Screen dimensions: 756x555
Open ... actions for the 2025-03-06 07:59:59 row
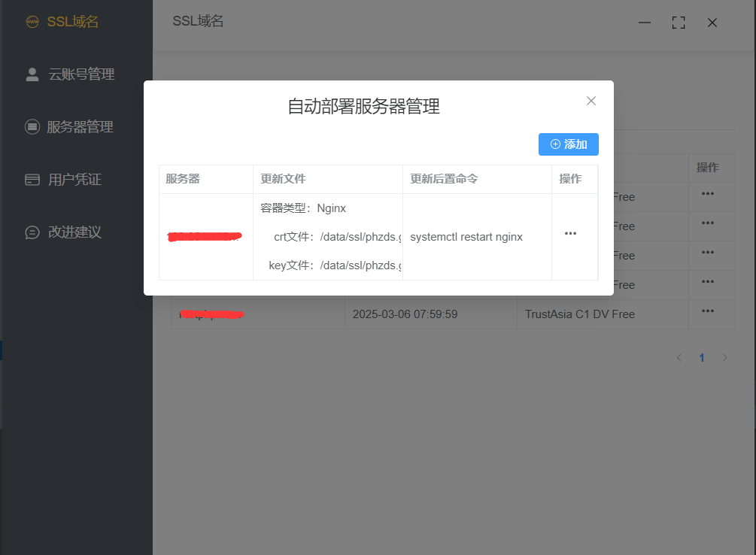(x=708, y=311)
